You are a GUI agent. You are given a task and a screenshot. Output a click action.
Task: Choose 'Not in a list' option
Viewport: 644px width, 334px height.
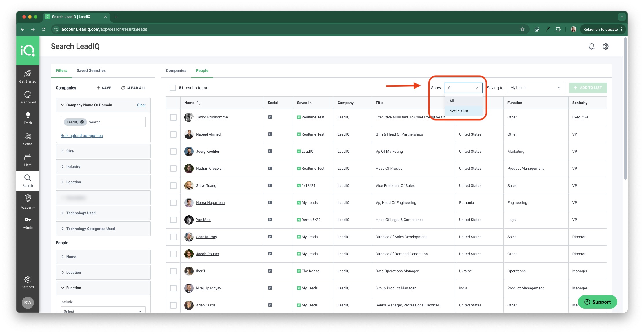[463, 111]
